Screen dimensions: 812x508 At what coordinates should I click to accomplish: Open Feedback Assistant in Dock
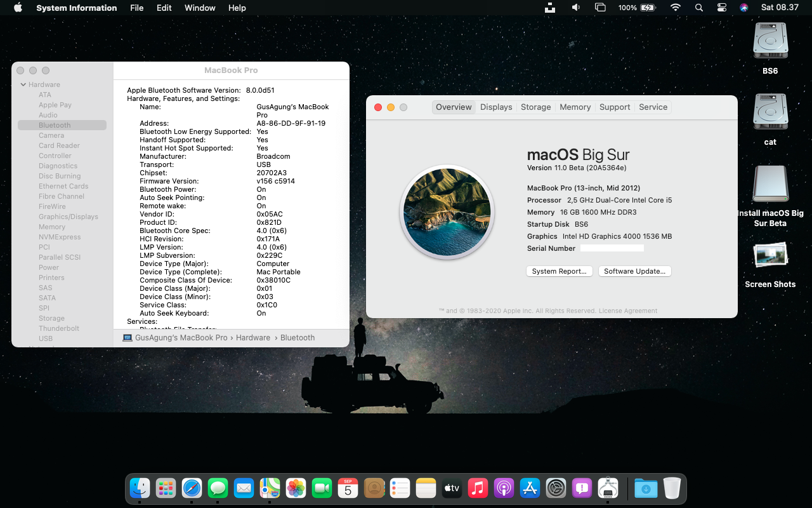pos(582,488)
